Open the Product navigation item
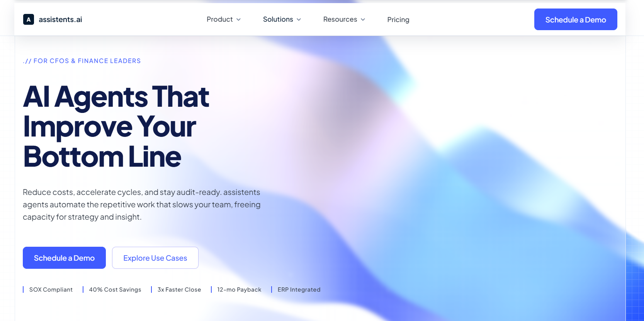This screenshot has width=644, height=321. (224, 19)
